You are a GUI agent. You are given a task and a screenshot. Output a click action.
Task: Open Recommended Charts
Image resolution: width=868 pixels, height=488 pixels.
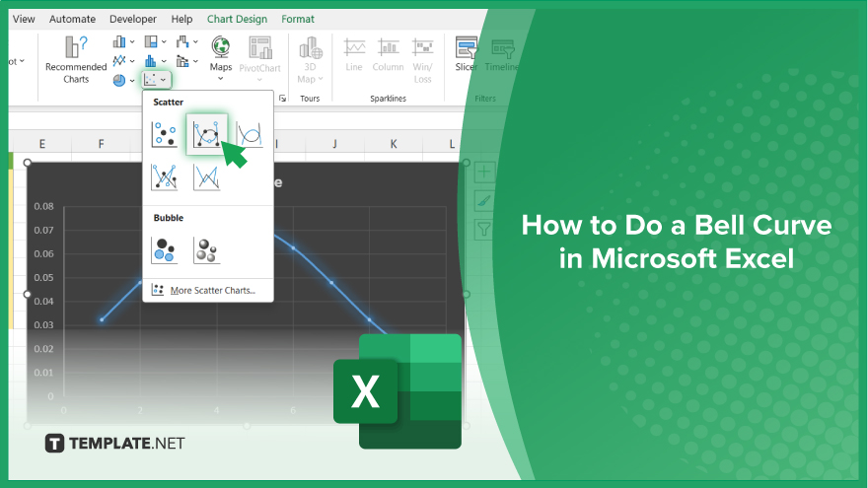[76, 60]
